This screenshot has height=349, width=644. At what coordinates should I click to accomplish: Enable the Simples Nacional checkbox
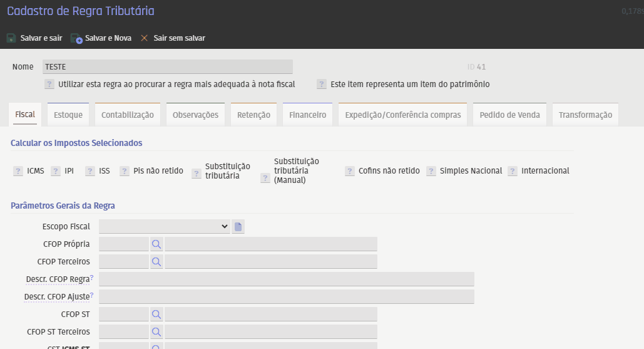coord(431,171)
